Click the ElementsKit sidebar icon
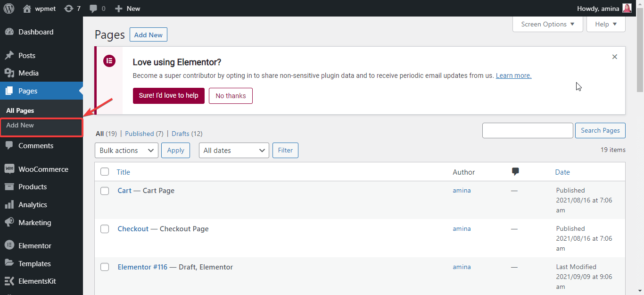 (9, 281)
